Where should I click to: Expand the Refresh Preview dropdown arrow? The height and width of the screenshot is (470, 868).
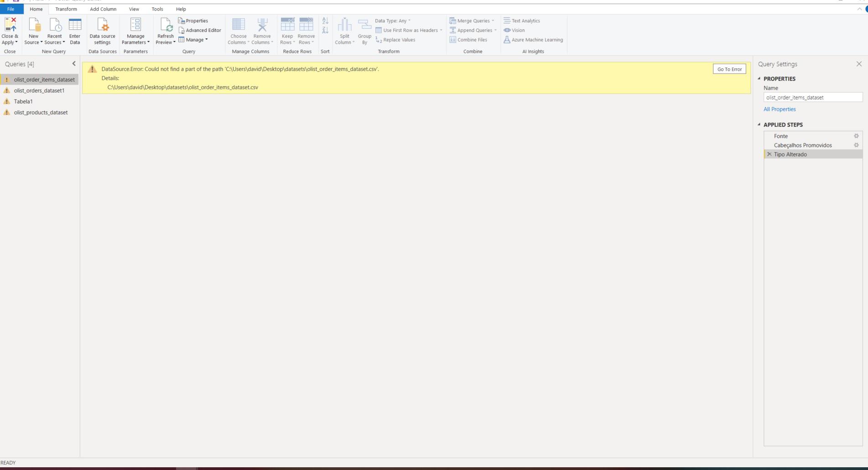(x=174, y=42)
